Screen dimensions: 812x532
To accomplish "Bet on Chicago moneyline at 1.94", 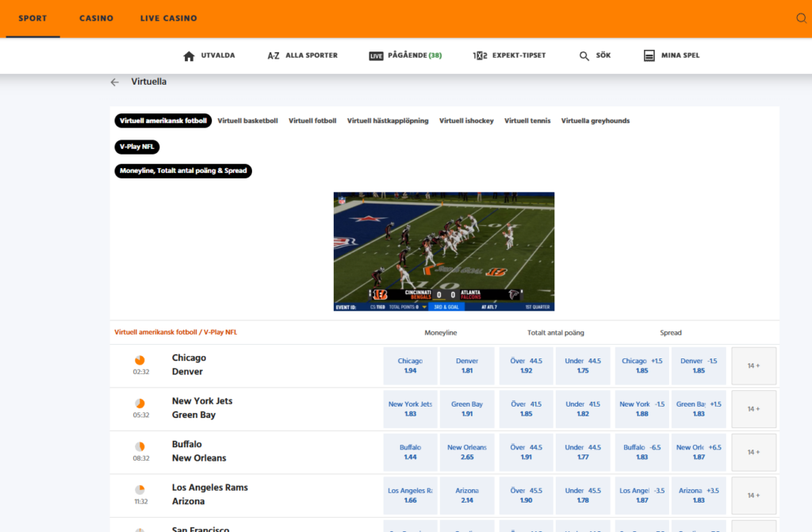I will coord(410,366).
